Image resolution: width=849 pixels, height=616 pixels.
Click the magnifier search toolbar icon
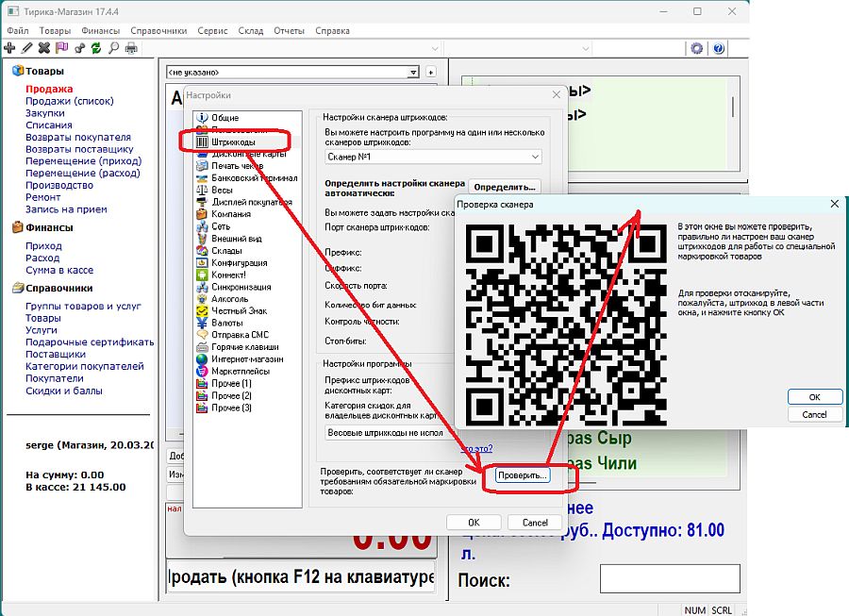(x=114, y=48)
